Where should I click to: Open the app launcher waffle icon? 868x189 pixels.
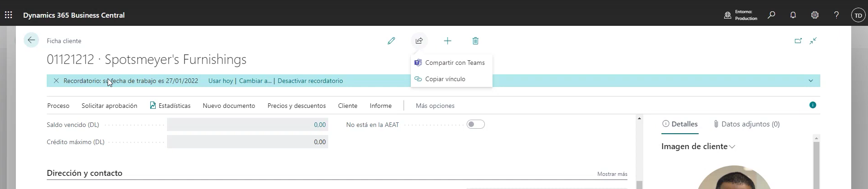tap(9, 15)
